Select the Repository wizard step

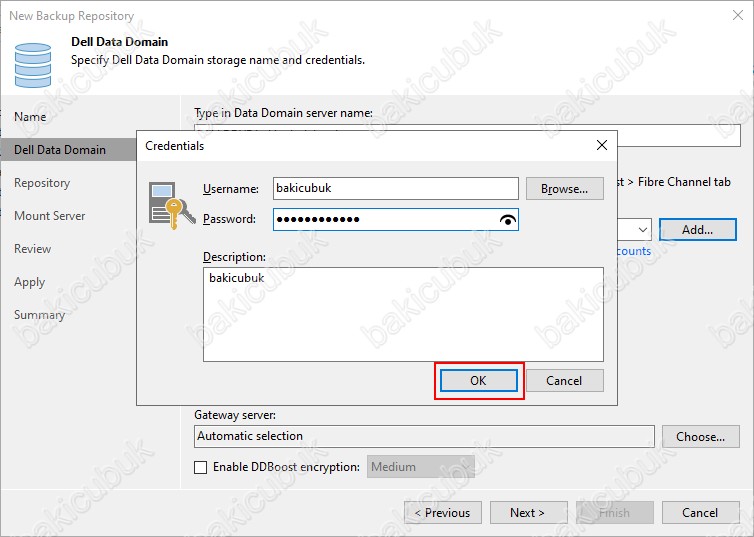point(42,183)
